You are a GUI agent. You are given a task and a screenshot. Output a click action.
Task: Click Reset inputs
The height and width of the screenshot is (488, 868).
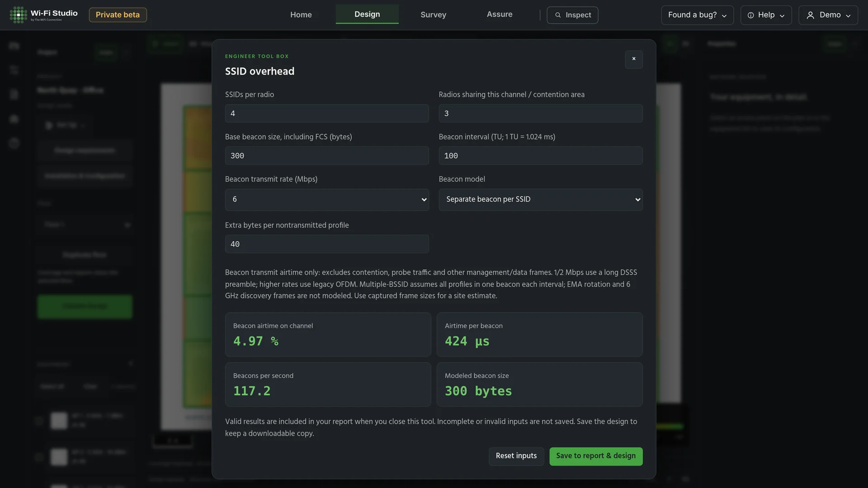[x=516, y=456]
